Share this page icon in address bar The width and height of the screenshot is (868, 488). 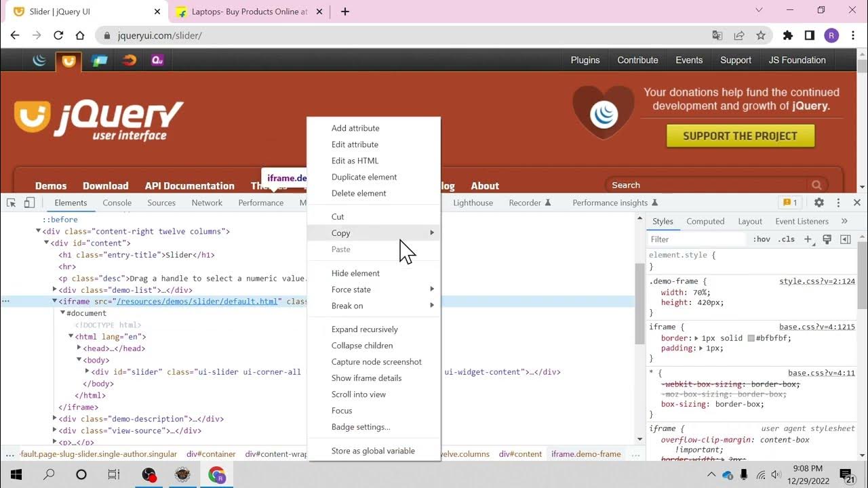(x=739, y=35)
